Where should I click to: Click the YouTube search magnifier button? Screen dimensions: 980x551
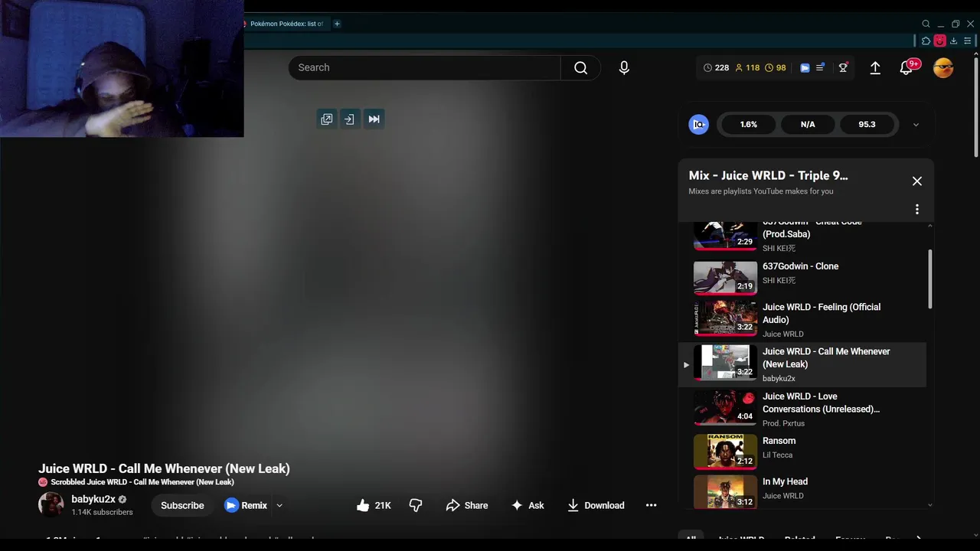[580, 67]
